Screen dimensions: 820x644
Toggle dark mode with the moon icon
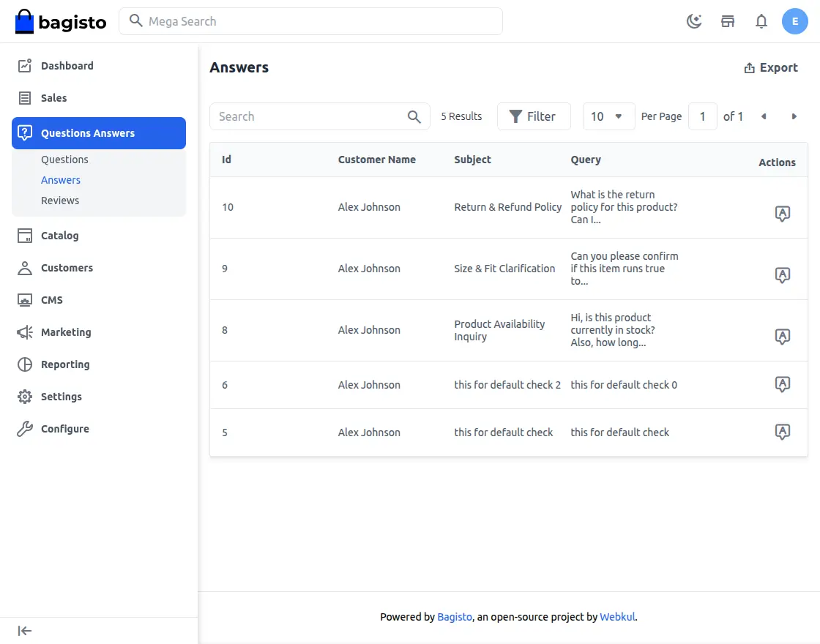coord(693,21)
